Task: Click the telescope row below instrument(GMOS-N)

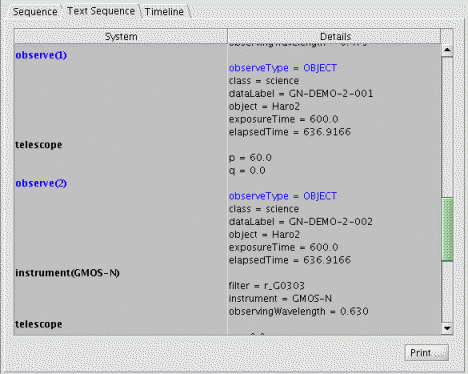Action: (x=39, y=324)
